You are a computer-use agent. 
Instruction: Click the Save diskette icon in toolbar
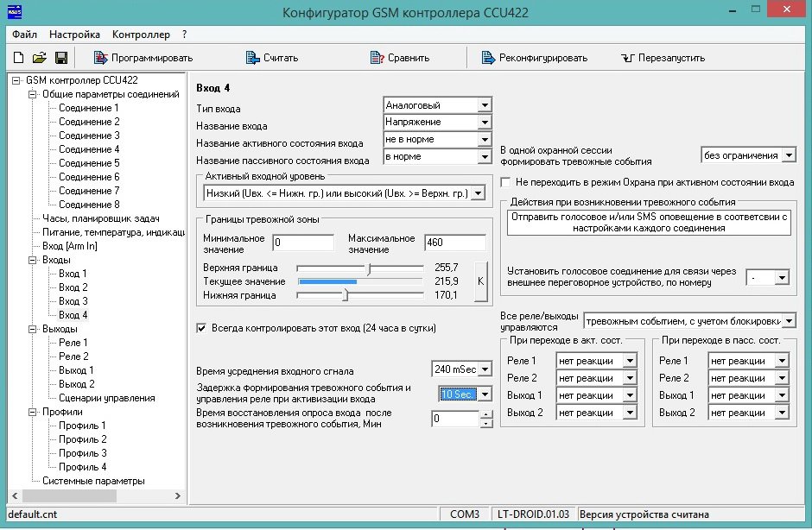tap(61, 58)
